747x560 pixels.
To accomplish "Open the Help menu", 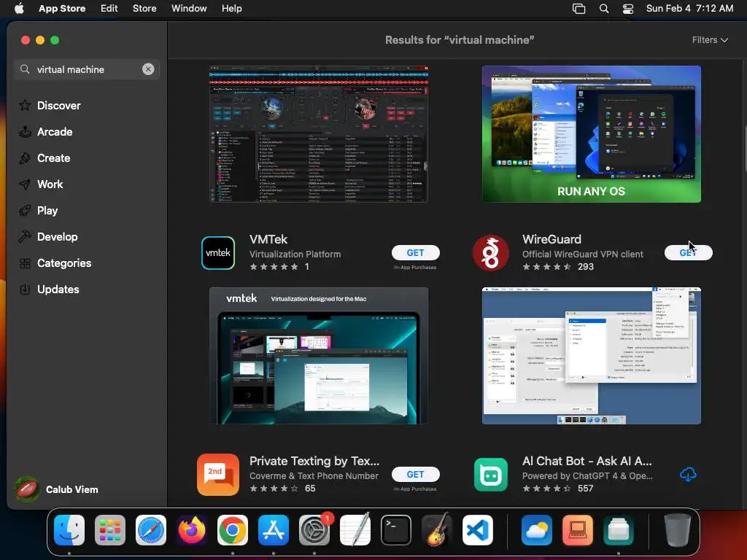I will point(231,9).
